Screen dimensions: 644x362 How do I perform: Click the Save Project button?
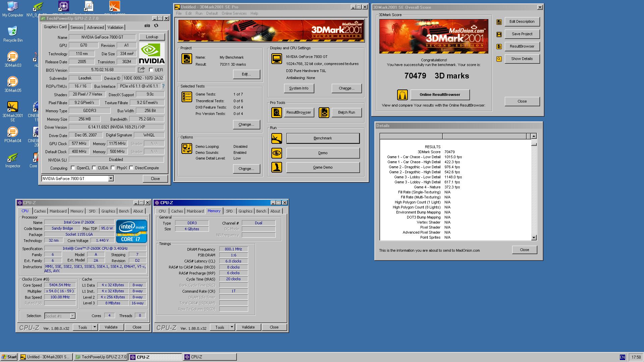pos(522,34)
